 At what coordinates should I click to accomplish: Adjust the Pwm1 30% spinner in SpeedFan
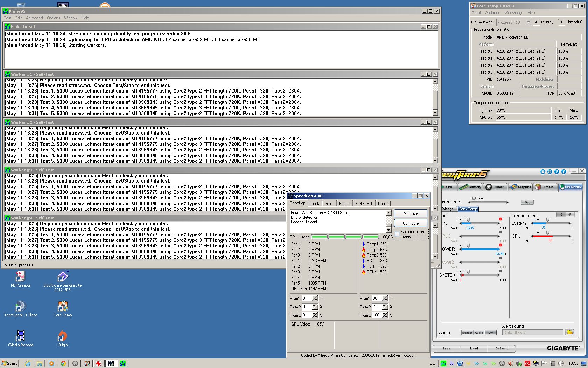385,299
